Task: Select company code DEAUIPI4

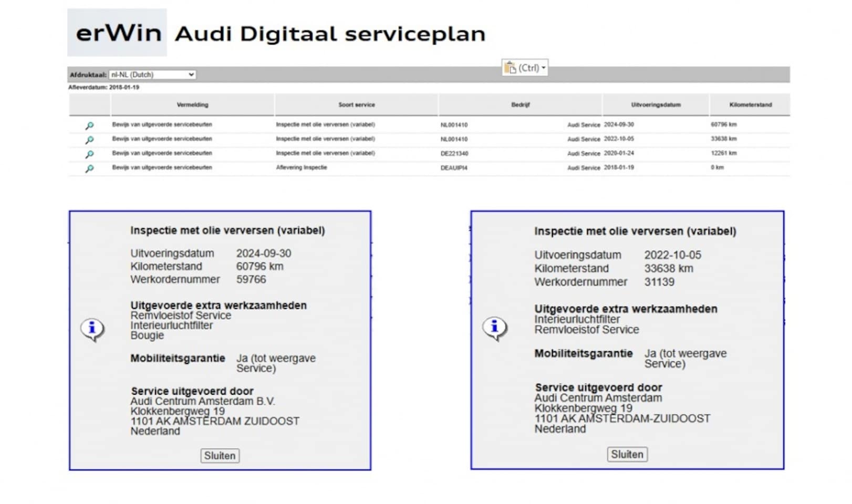Action: (454, 167)
